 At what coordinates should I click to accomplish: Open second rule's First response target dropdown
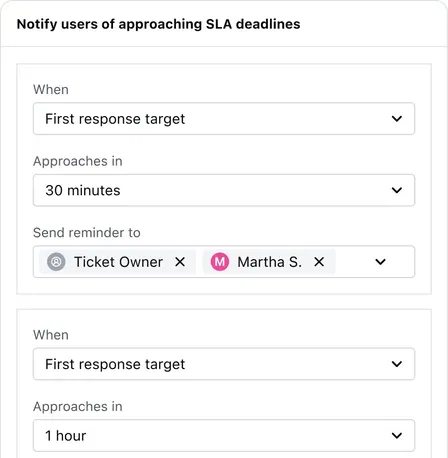pyautogui.click(x=224, y=364)
